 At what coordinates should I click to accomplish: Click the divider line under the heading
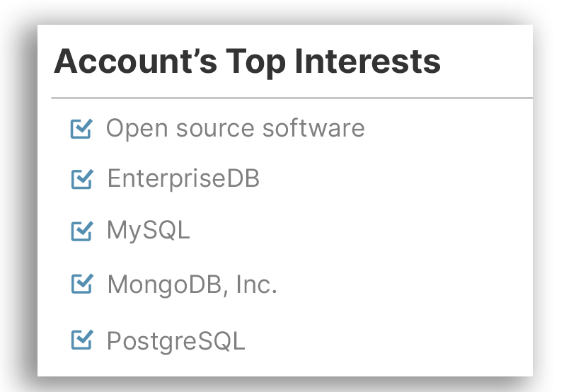click(x=292, y=98)
